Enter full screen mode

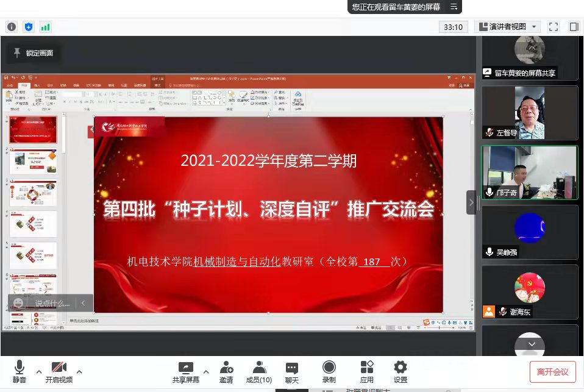coord(554,27)
